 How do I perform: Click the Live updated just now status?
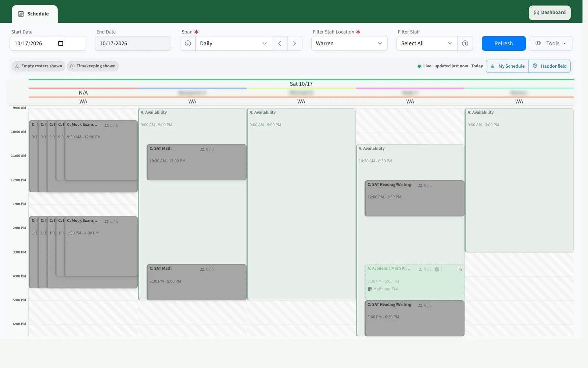[442, 66]
